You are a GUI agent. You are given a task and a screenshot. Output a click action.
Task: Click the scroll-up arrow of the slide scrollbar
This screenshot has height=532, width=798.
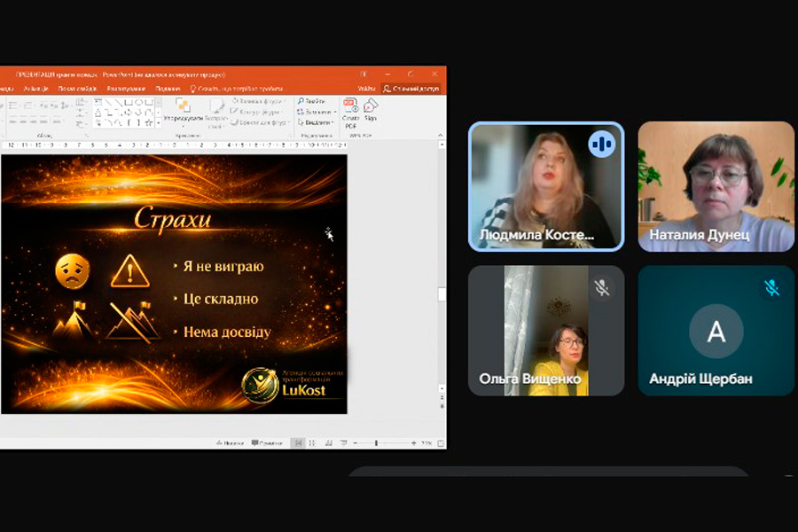442,145
